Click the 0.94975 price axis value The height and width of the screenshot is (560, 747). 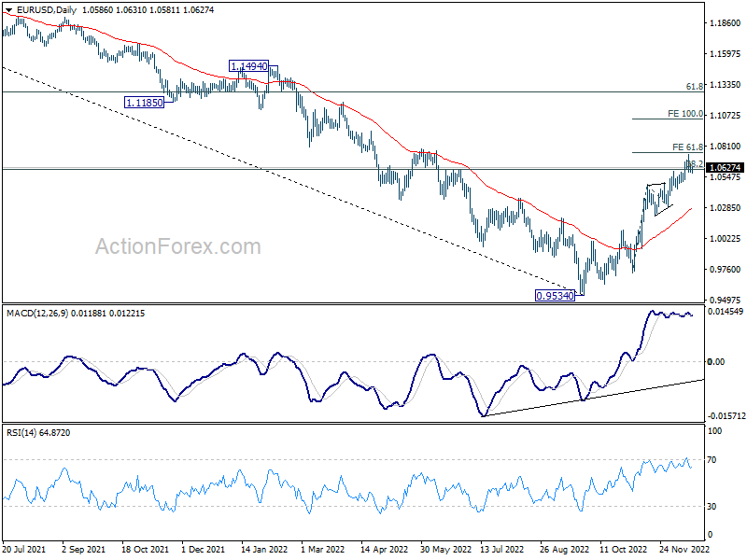click(x=726, y=300)
